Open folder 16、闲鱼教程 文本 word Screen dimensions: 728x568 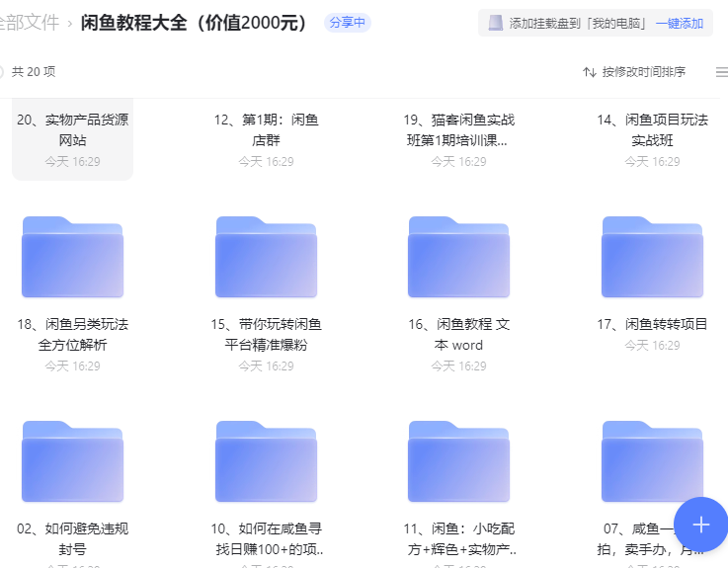[x=458, y=257]
